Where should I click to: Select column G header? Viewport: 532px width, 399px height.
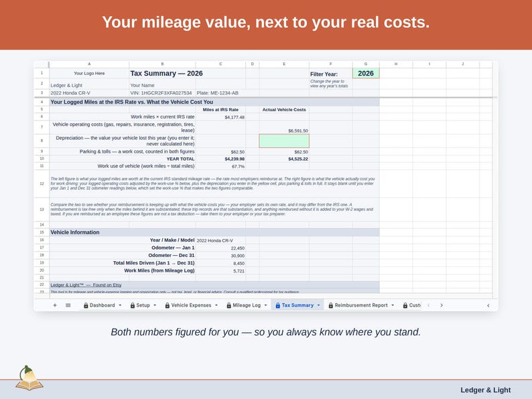pos(366,64)
